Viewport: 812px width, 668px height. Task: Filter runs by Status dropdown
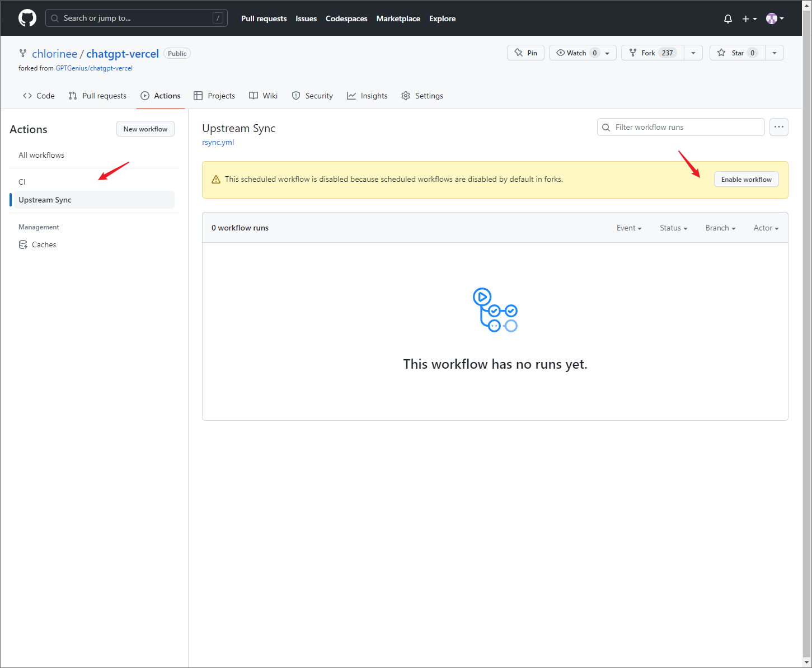coord(673,228)
